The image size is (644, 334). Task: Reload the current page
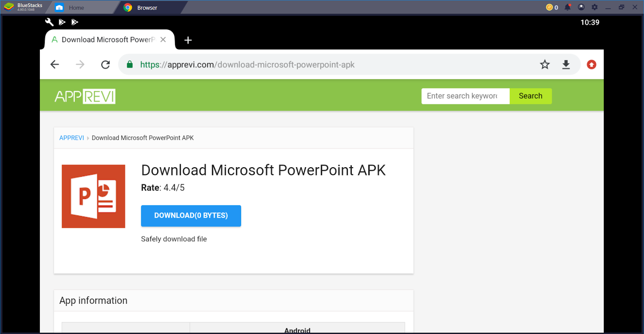click(x=105, y=65)
